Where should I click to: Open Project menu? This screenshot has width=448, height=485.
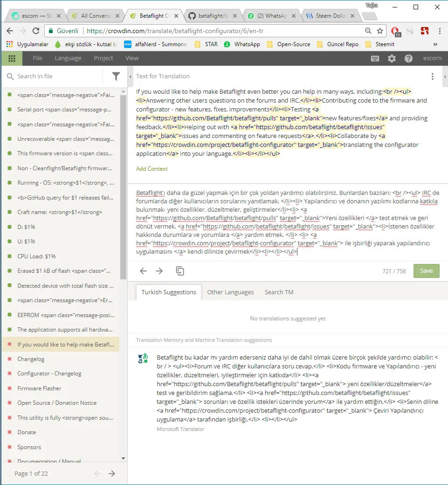103,58
